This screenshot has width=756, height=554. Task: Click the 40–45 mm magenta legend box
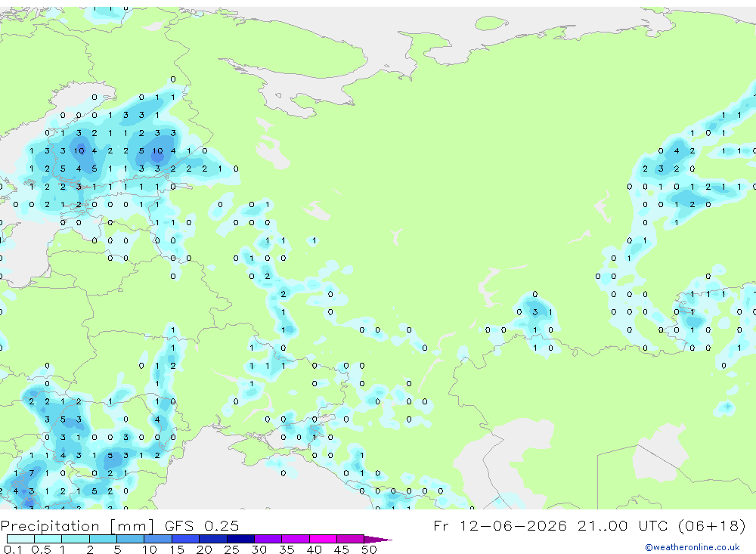pyautogui.click(x=323, y=539)
